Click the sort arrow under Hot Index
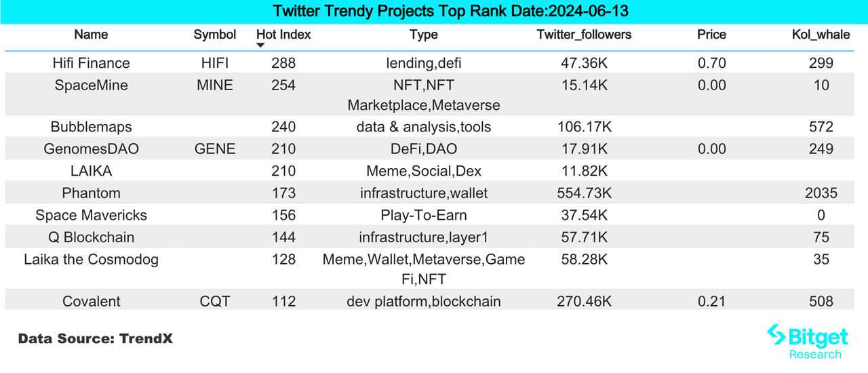868x373 pixels. pyautogui.click(x=260, y=45)
